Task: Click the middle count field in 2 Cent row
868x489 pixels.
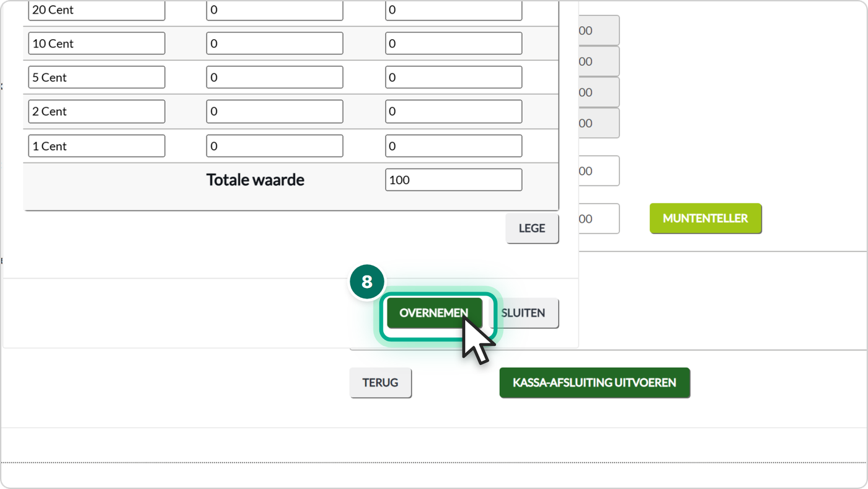Action: 275,112
